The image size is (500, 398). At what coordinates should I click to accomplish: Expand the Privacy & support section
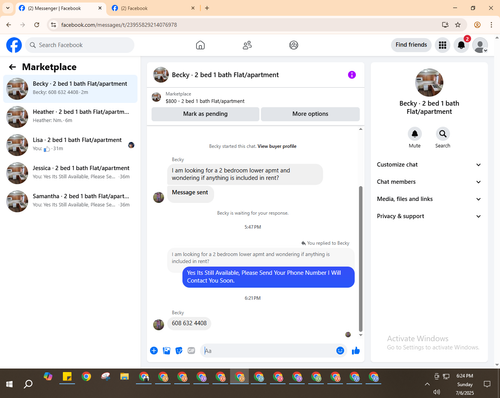pyautogui.click(x=429, y=216)
